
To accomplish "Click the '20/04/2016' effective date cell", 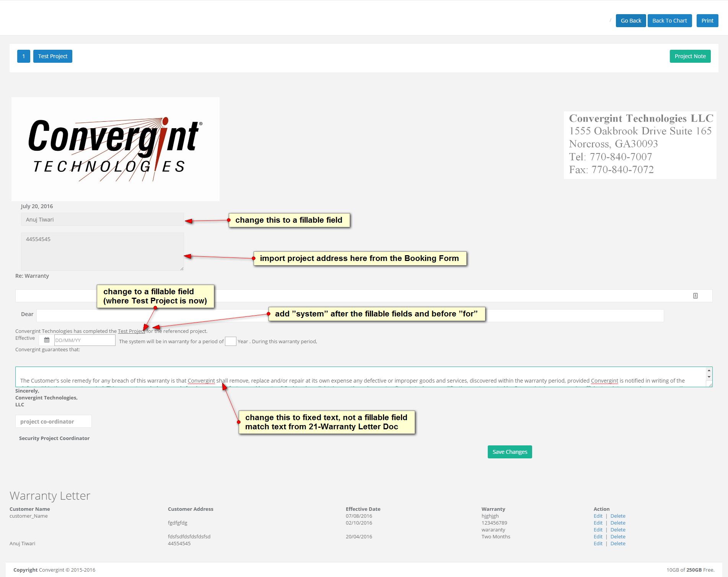I will click(x=359, y=537).
